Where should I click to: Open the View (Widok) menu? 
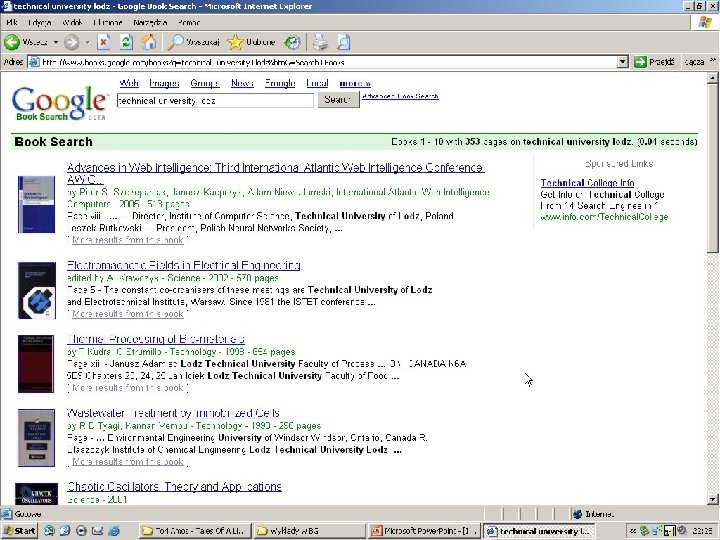click(72, 22)
